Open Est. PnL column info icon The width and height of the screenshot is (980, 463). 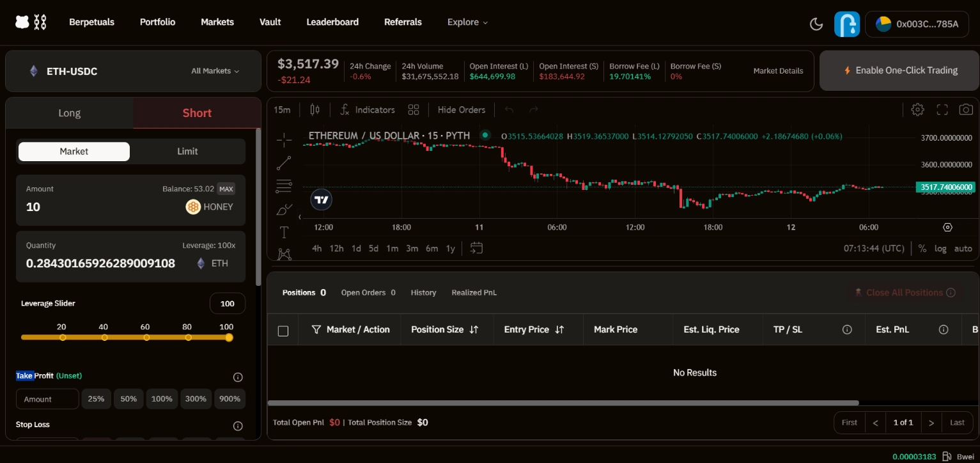[x=943, y=329]
